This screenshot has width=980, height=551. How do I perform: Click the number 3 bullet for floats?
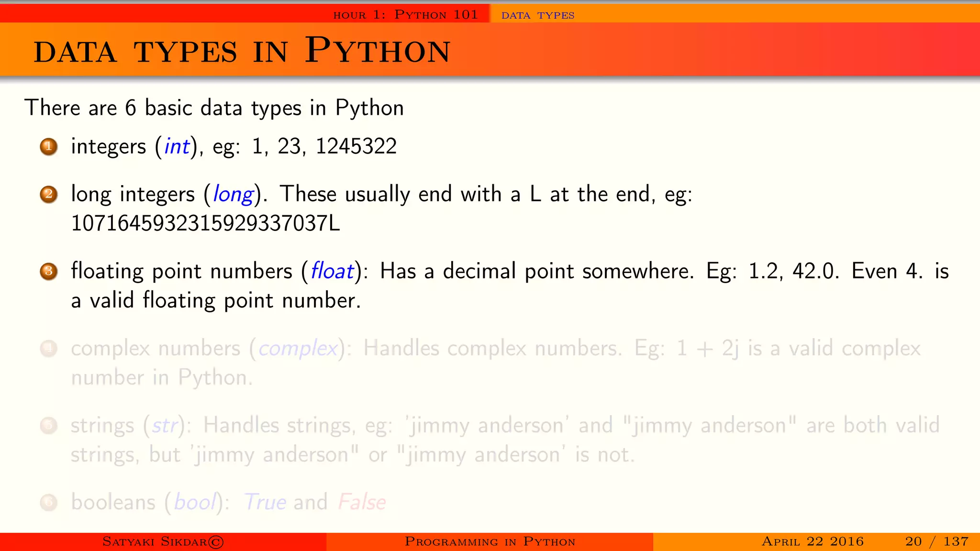point(48,271)
